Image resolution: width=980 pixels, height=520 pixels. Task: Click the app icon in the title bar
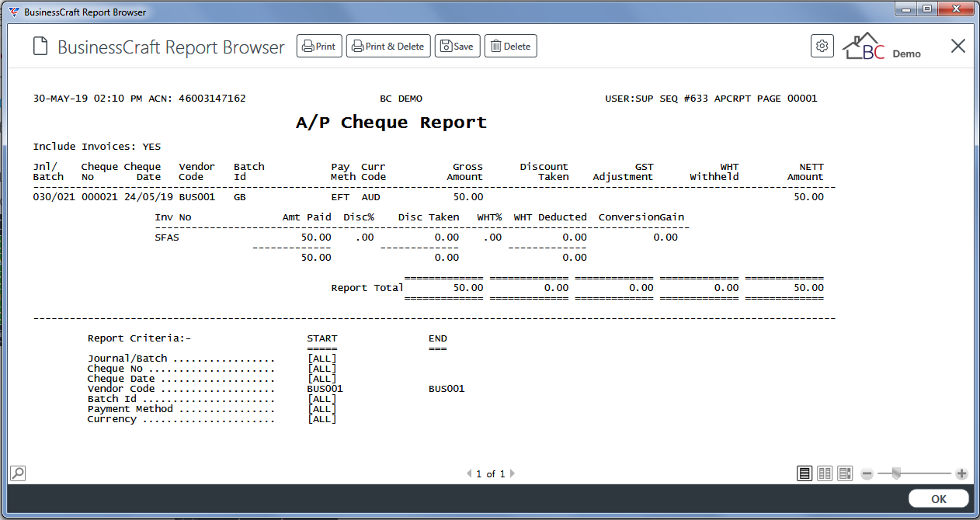[x=14, y=12]
